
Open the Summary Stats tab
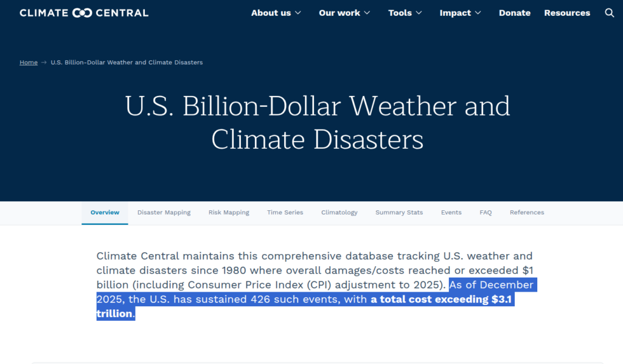point(399,213)
